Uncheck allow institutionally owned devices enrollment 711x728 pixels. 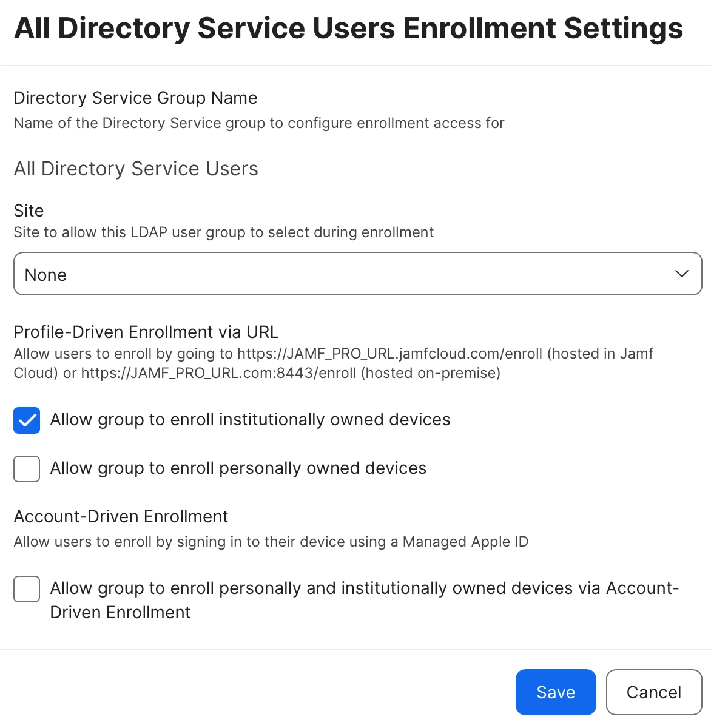pyautogui.click(x=27, y=420)
